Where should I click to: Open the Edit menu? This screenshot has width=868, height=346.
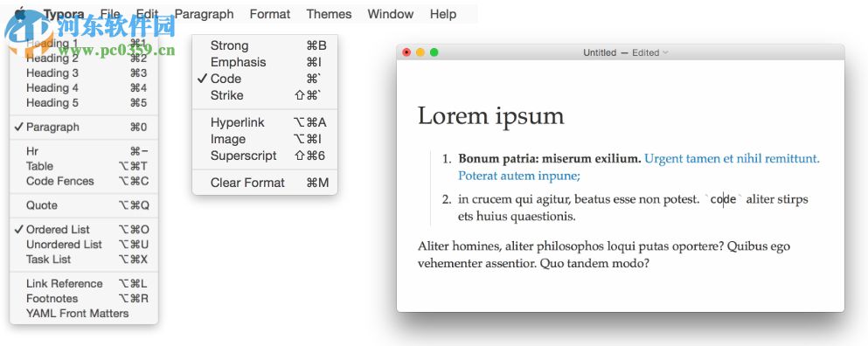[147, 14]
